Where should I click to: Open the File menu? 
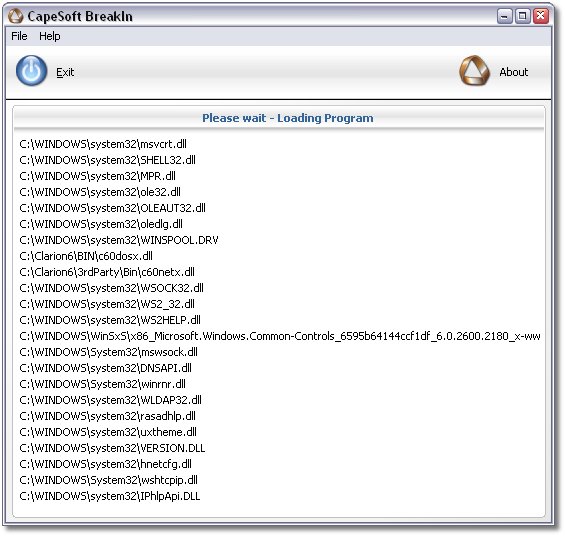[x=19, y=36]
